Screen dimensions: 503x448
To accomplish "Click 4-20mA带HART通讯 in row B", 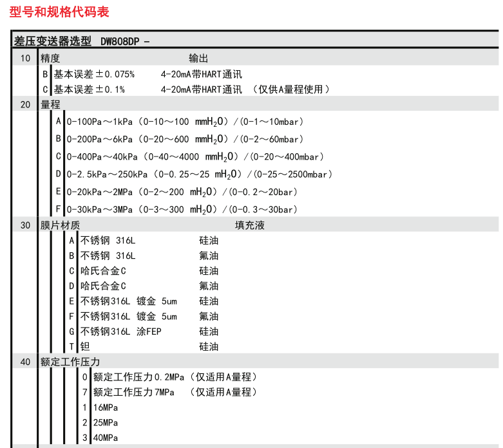I will (202, 74).
